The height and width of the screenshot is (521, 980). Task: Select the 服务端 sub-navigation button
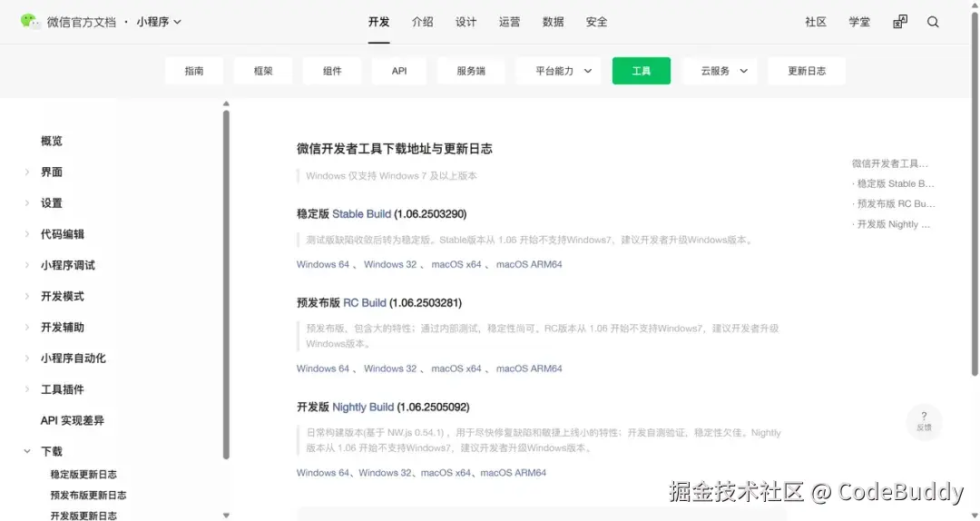coord(471,71)
